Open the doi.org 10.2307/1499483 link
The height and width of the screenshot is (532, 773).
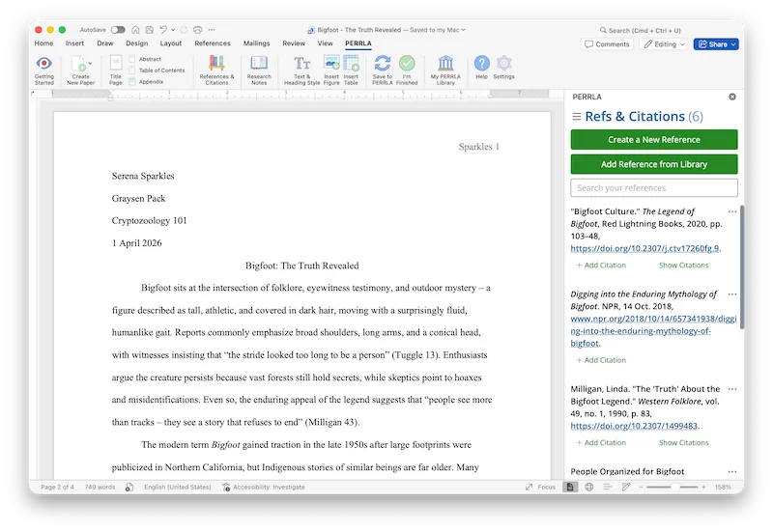[634, 426]
